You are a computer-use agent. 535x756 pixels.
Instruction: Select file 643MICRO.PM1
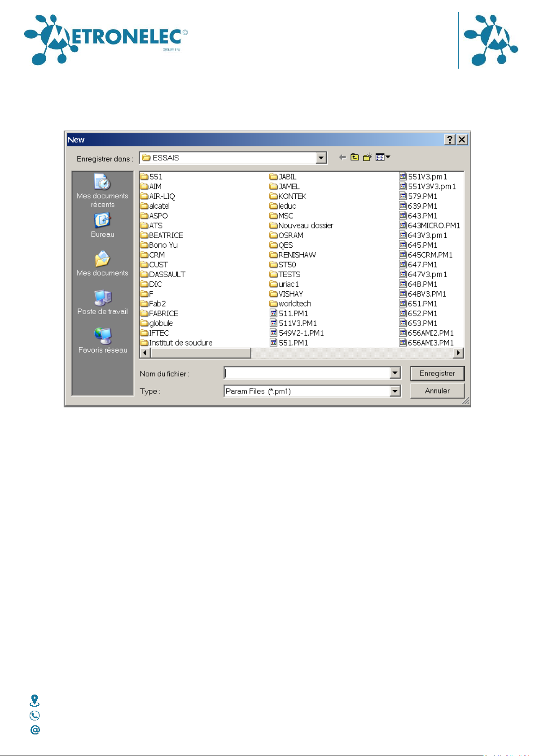point(430,226)
